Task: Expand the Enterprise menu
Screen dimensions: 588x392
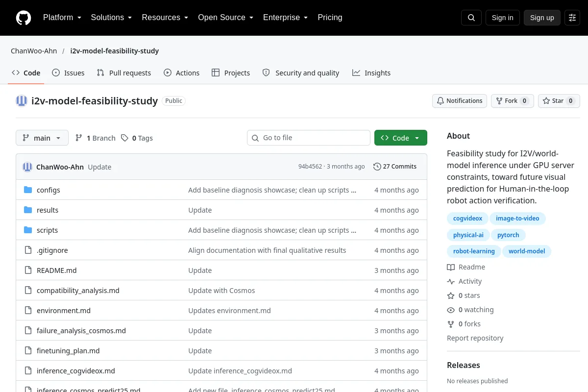Action: [286, 18]
